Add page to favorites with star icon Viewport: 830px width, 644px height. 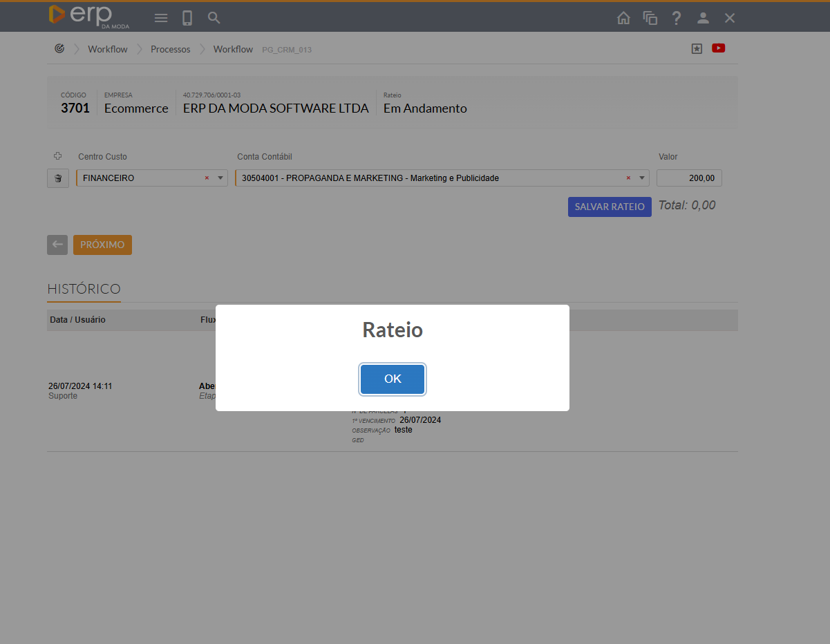[697, 48]
